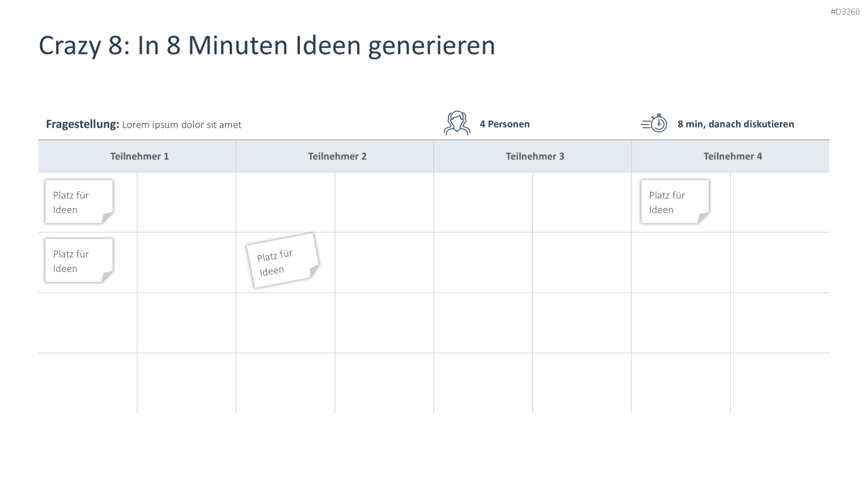Screen dimensions: 868x488
Task: Click the sticky note under Teilnehmer 4
Action: coord(675,202)
